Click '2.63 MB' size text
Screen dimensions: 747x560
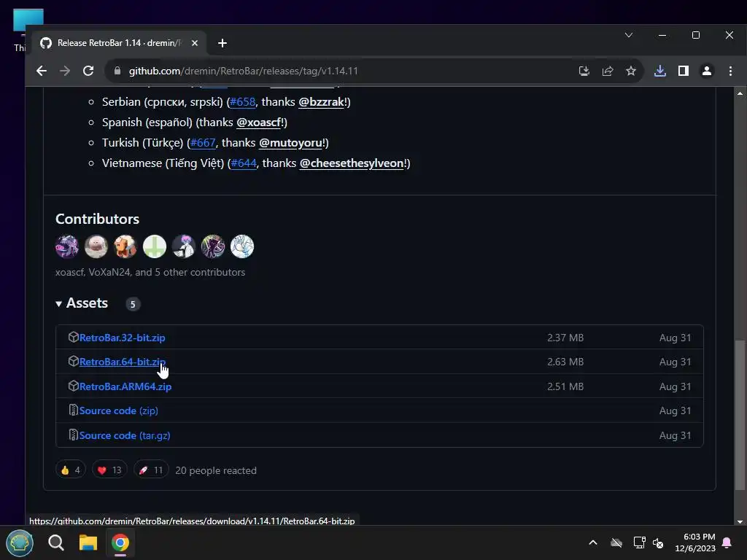coord(565,362)
